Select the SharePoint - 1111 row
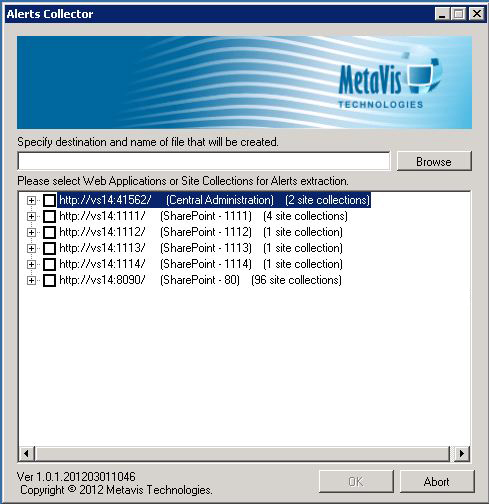The width and height of the screenshot is (489, 504). point(203,216)
